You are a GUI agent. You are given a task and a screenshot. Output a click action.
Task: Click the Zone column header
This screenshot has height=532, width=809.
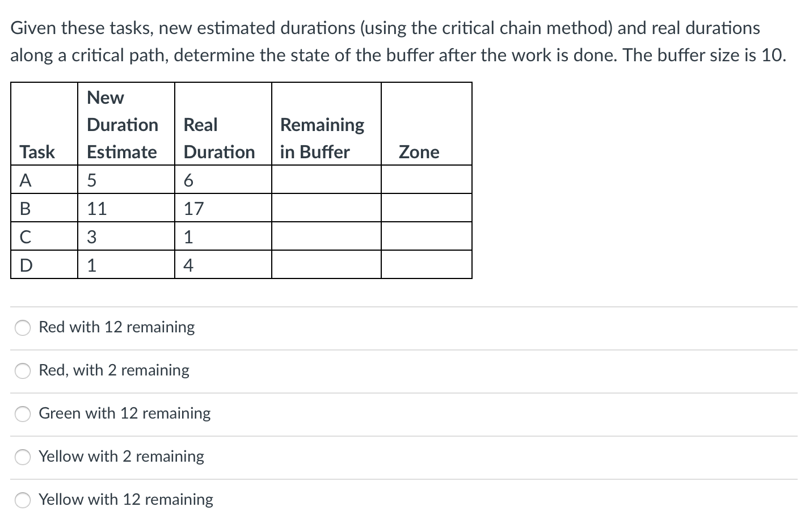419,151
